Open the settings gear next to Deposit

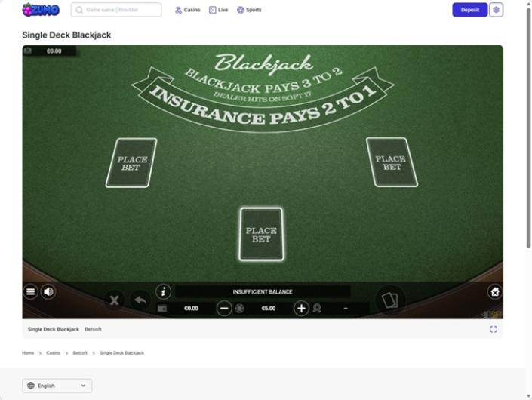(496, 10)
